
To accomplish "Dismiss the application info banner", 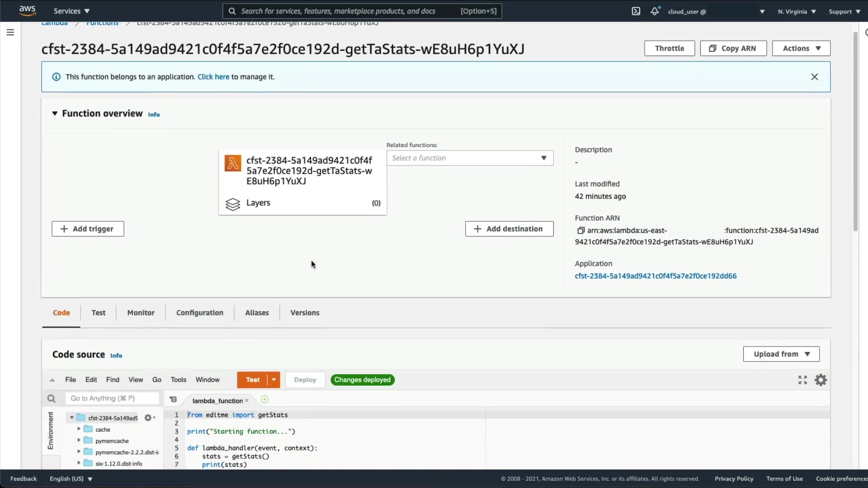I will 814,77.
